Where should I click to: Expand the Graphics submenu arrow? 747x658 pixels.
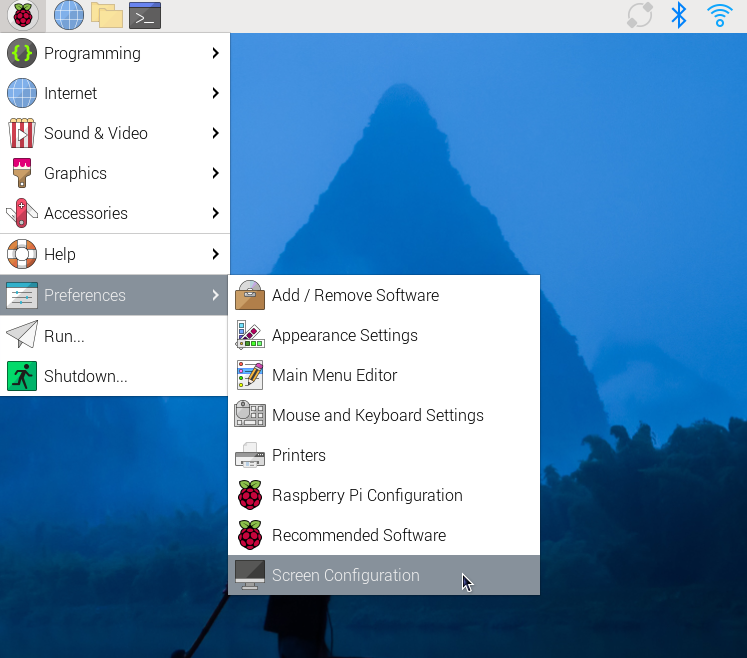tap(215, 173)
